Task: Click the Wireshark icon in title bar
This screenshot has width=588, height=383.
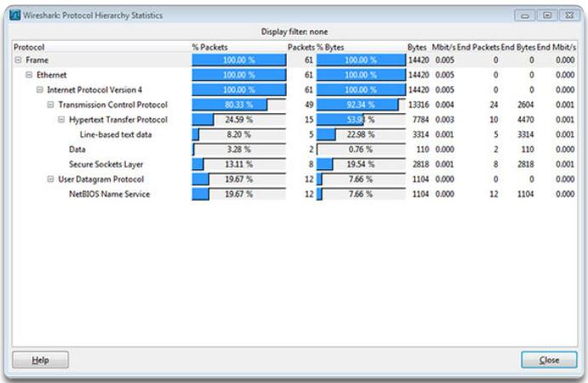Action: pyautogui.click(x=15, y=16)
